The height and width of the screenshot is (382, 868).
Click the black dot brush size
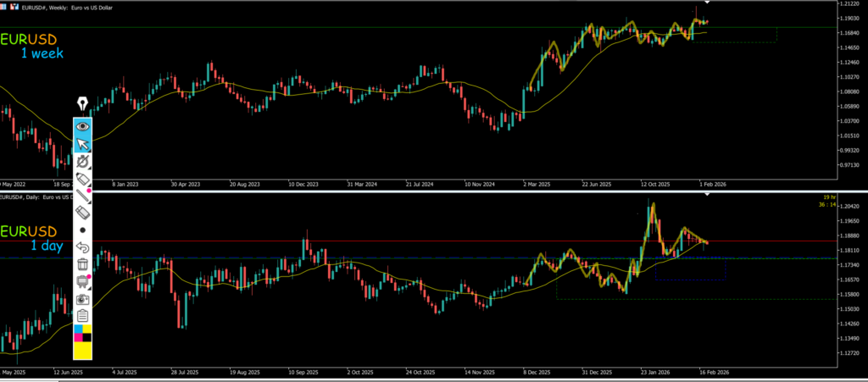coord(82,230)
